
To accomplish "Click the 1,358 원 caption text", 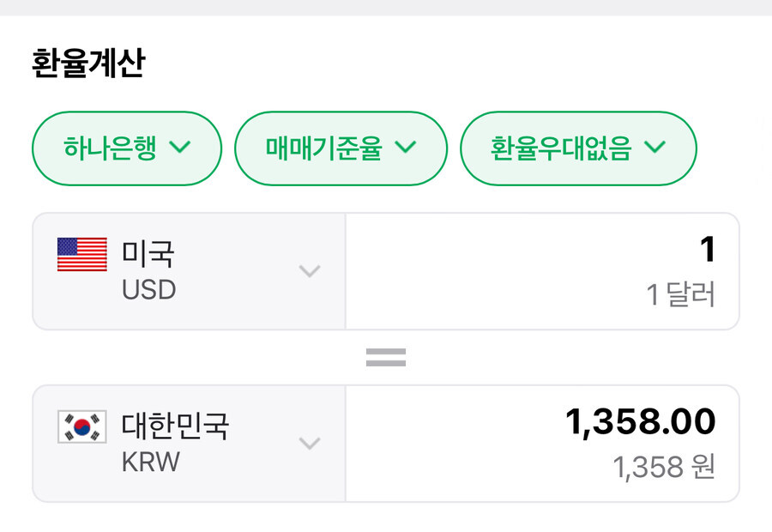I will 663,468.
